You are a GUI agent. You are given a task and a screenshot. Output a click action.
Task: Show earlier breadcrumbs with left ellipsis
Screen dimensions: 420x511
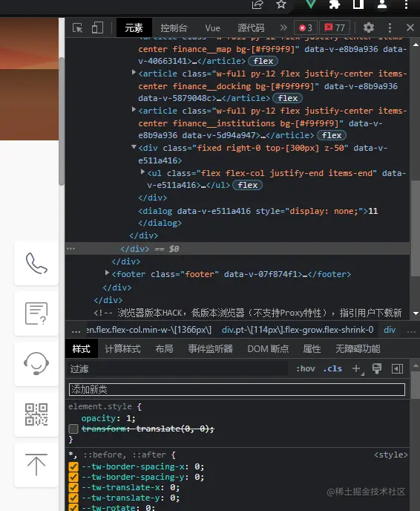76,331
